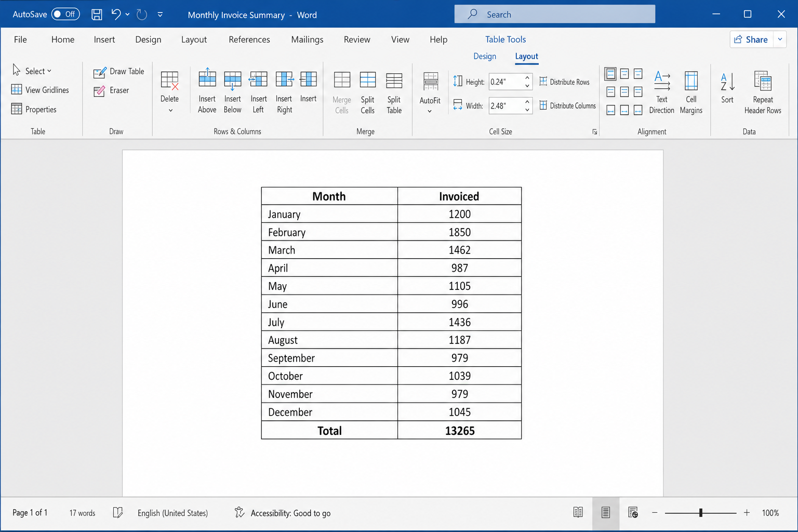Switch to the Home tab
The width and height of the screenshot is (798, 532).
coord(63,39)
